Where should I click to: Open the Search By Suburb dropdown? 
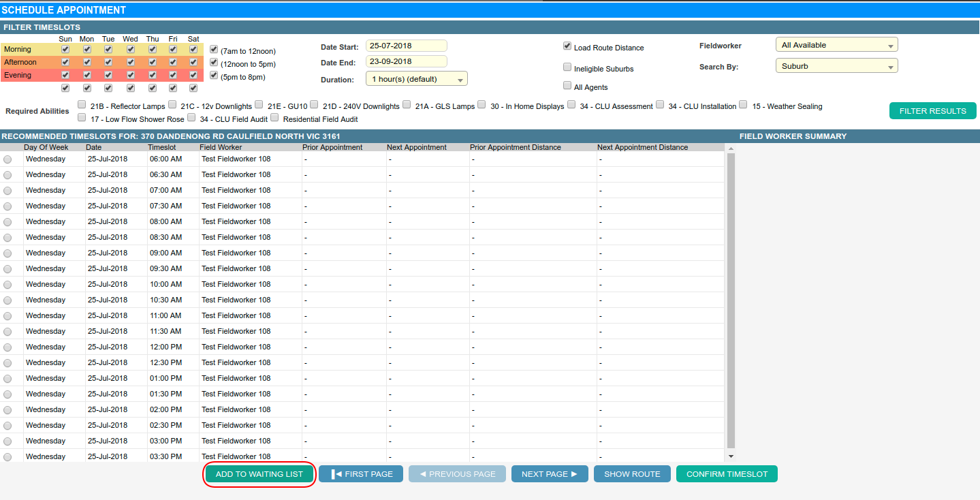(x=836, y=66)
